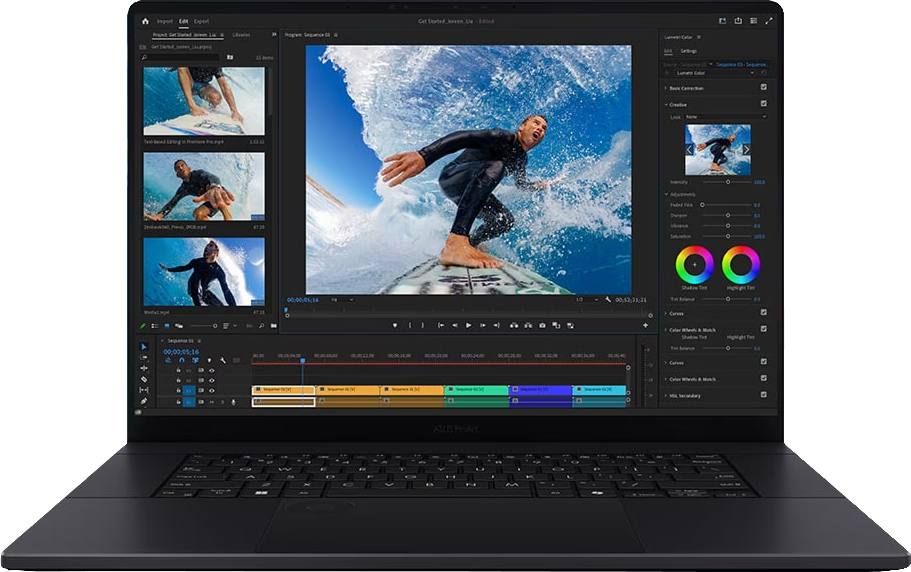The height and width of the screenshot is (572, 911).
Task: Reset the Lumetri Color effect
Action: click(x=764, y=73)
